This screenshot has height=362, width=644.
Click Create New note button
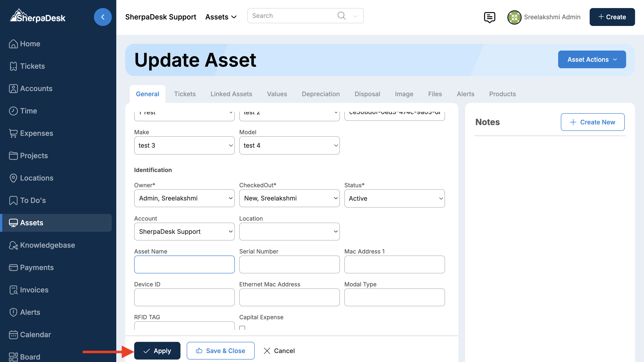pyautogui.click(x=592, y=122)
